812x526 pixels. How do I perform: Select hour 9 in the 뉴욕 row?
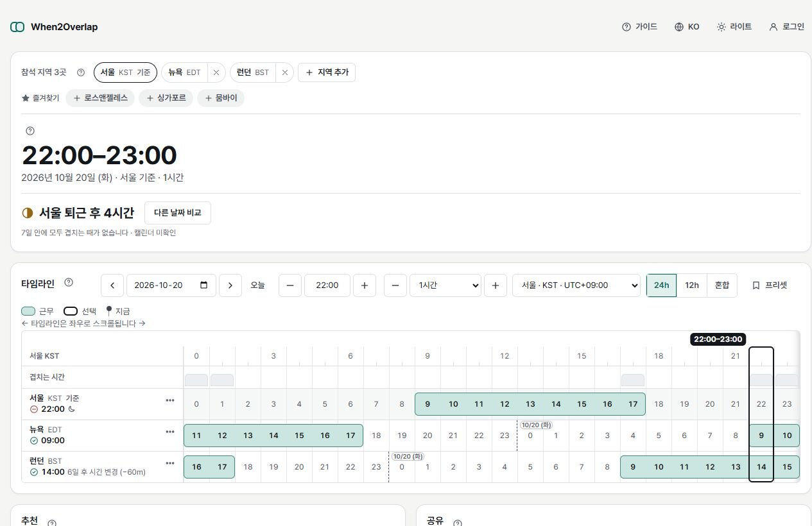tap(761, 436)
